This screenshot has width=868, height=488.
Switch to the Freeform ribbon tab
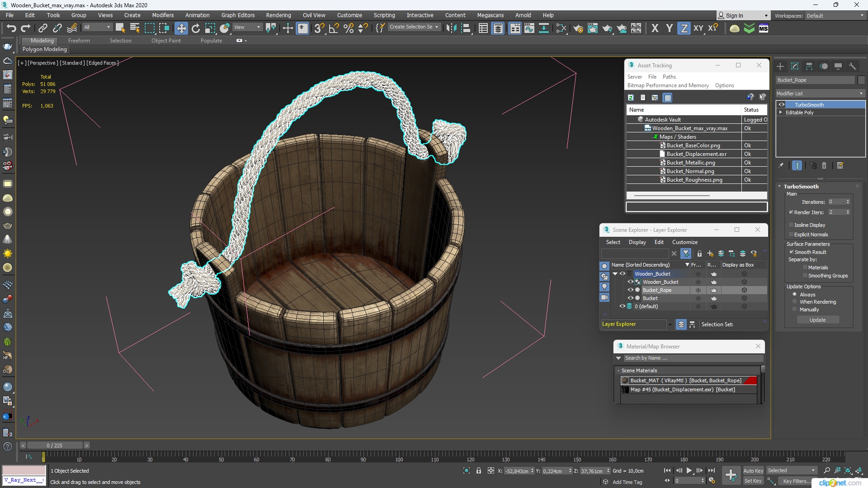coord(79,41)
